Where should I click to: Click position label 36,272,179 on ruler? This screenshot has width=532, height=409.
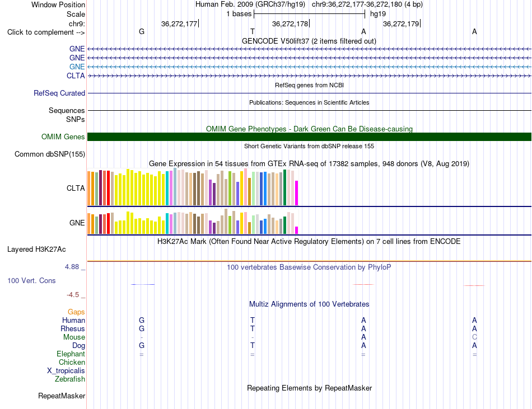401,23
